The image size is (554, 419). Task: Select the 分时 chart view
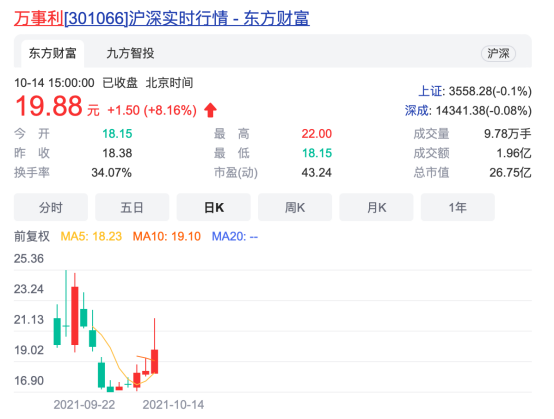coord(51,207)
